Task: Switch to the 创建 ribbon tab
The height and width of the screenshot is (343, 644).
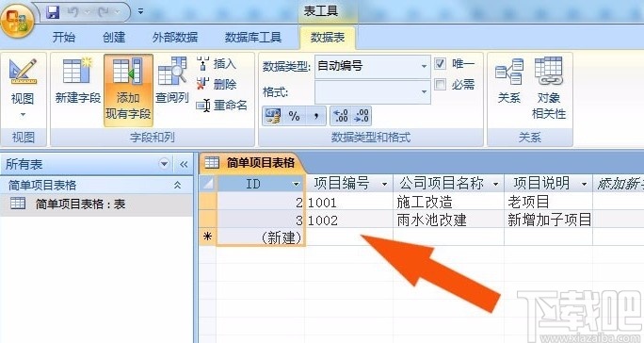Action: pyautogui.click(x=114, y=38)
